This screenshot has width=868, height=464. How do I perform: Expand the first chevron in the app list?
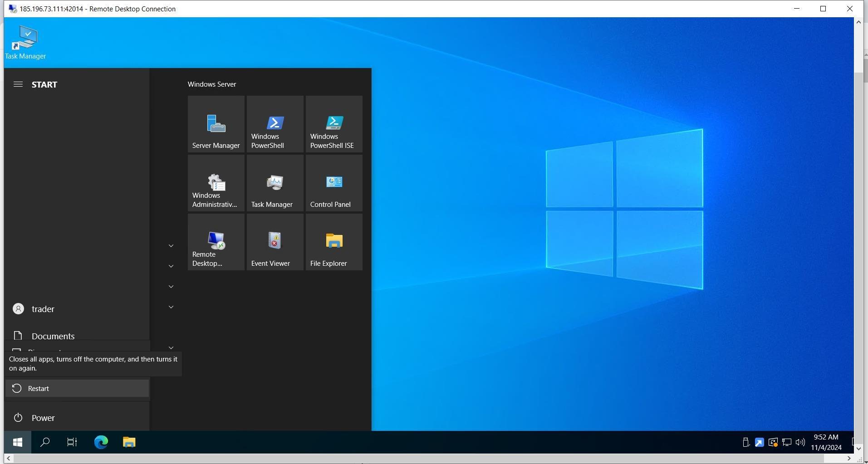(171, 246)
